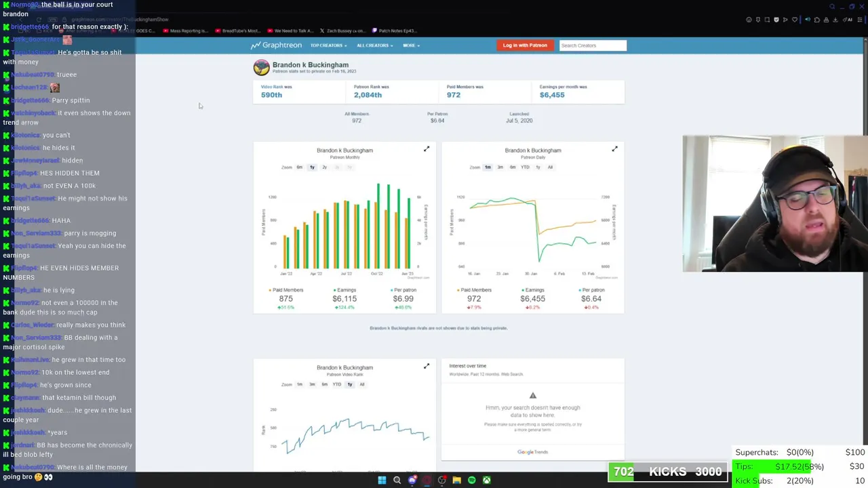The image size is (868, 488).
Task: Set Video Rank chart zoom to 6m
Action: pyautogui.click(x=324, y=384)
